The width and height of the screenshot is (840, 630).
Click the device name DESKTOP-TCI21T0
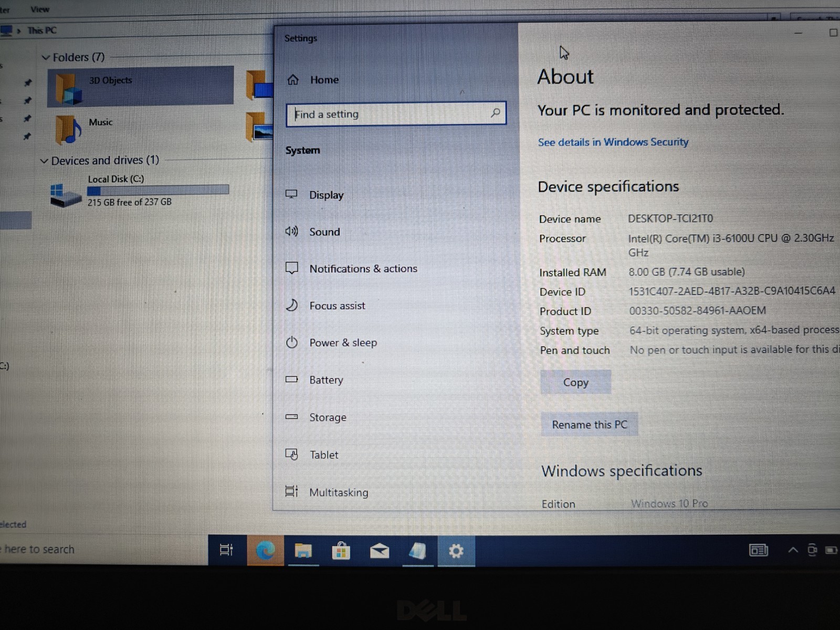coord(670,218)
